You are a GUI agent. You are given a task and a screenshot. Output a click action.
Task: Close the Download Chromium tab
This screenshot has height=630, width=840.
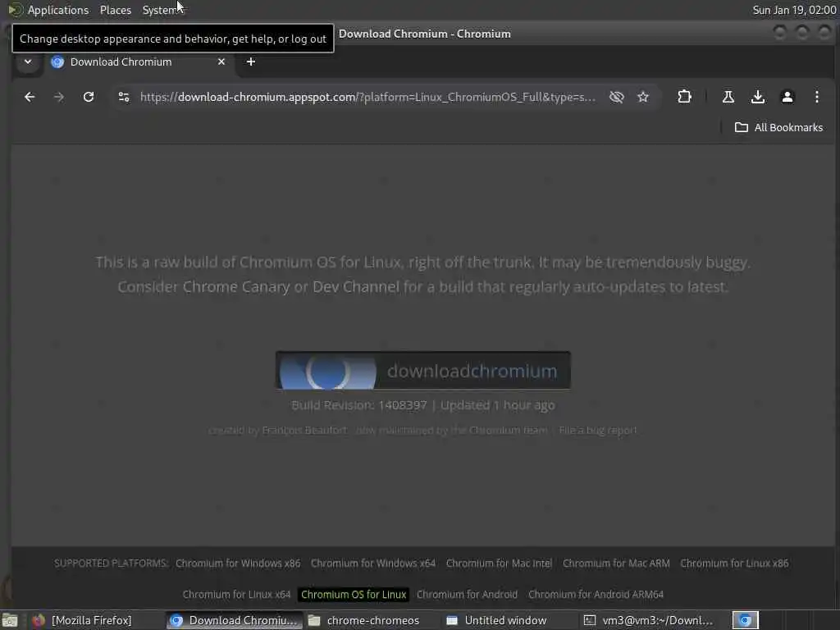pos(221,62)
